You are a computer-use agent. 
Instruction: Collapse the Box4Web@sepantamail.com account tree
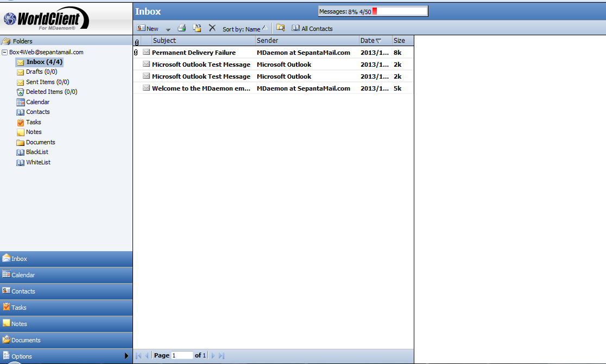click(x=5, y=52)
